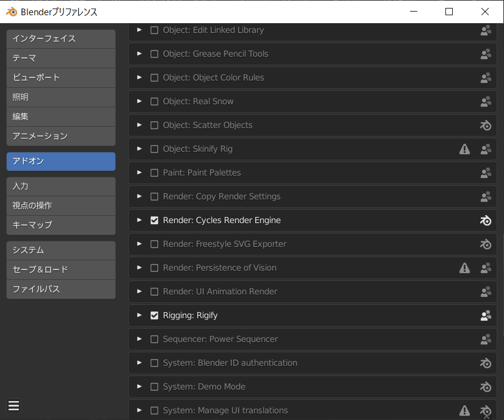Click Blender logo on Cycles Render Engine row
The height and width of the screenshot is (420, 504).
point(486,220)
